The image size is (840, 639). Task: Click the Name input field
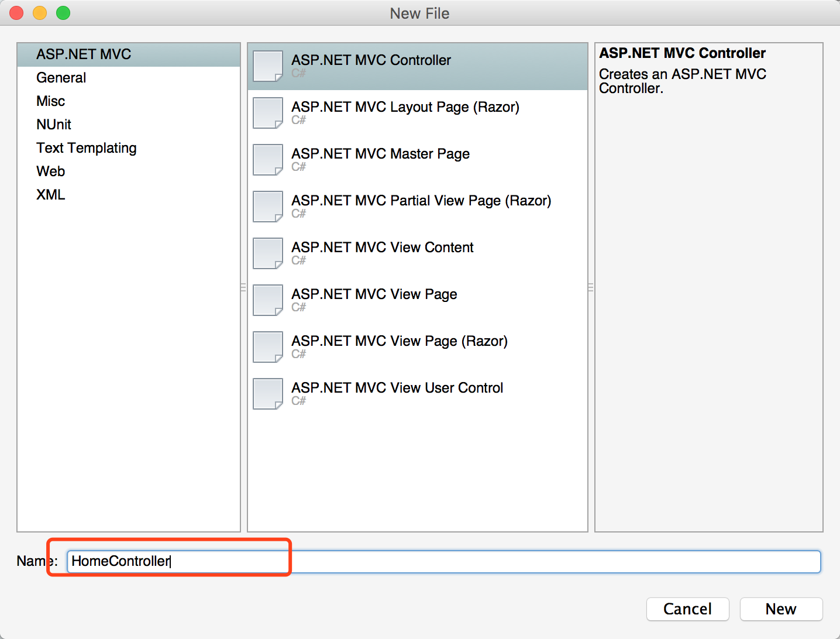point(444,562)
